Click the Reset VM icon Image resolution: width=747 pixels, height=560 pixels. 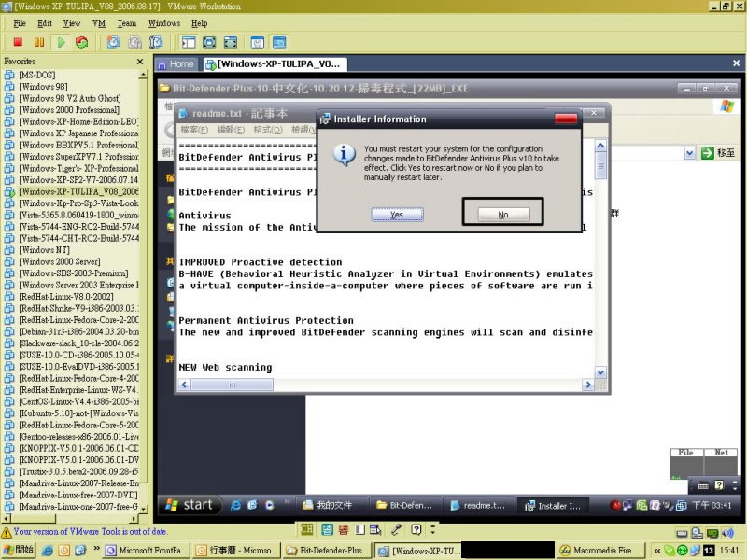(x=82, y=42)
